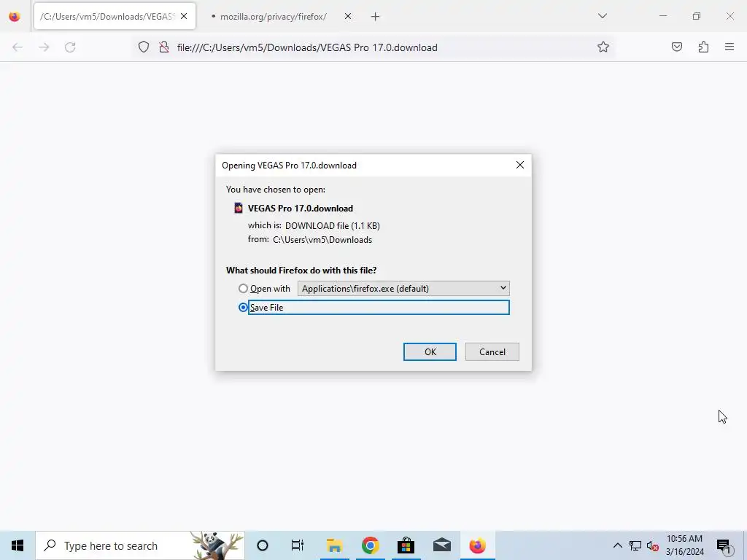Open the list all tabs chevron
This screenshot has height=560, width=747.
click(x=602, y=16)
